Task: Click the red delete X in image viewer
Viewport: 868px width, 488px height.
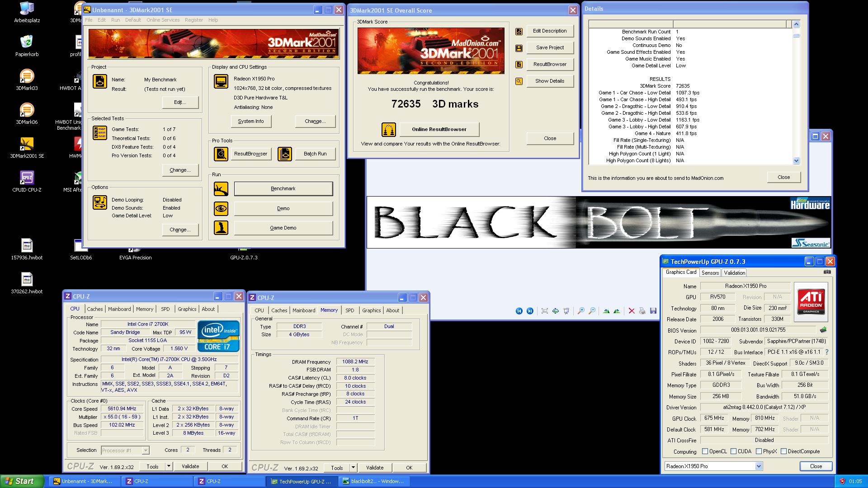Action: coord(632,311)
